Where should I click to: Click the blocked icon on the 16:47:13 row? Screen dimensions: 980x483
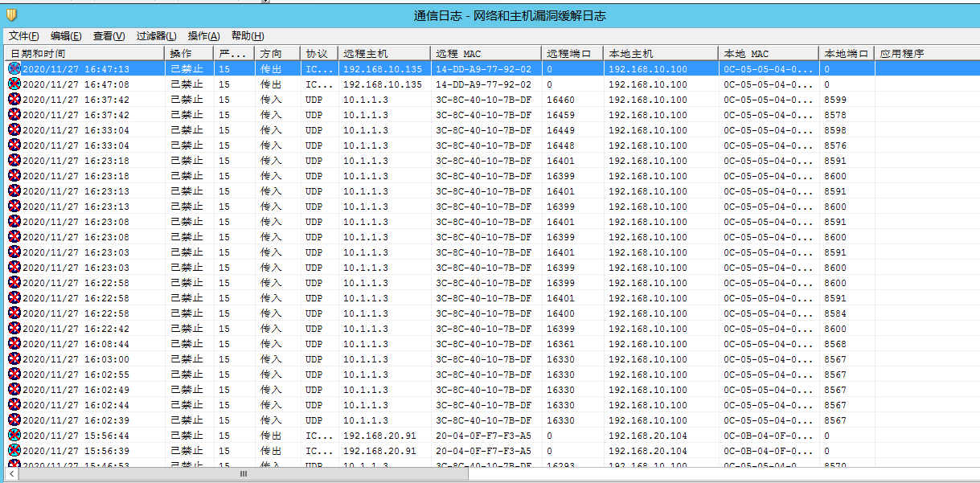14,69
